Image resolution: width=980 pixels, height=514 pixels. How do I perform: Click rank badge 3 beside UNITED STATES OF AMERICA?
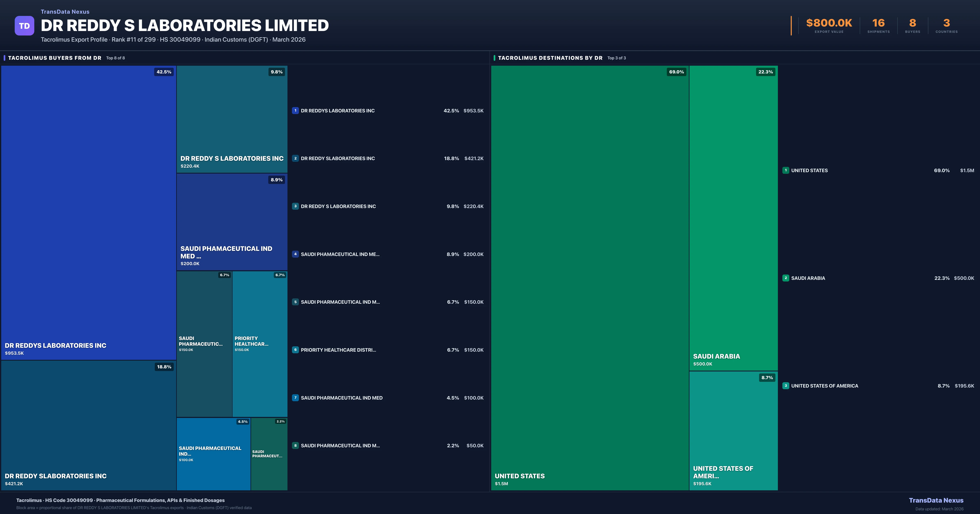786,385
